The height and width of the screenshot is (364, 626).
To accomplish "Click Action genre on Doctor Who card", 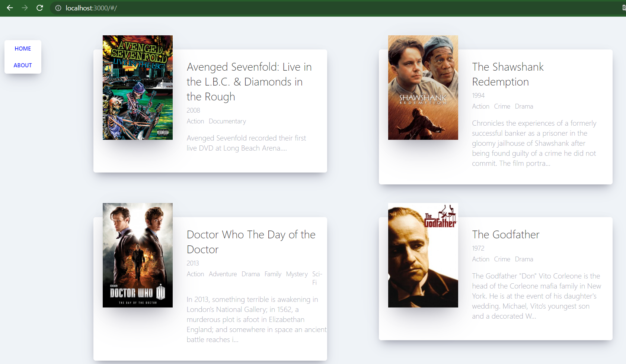I will tap(195, 274).
